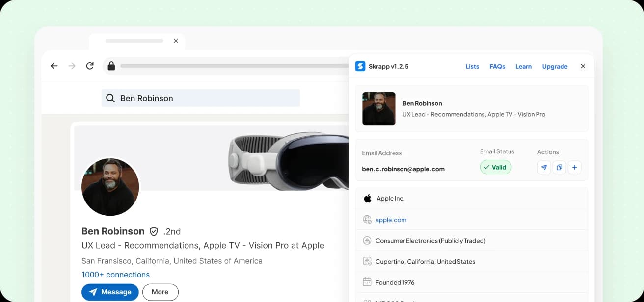Click the browser forward arrow
This screenshot has height=302, width=644.
(72, 66)
